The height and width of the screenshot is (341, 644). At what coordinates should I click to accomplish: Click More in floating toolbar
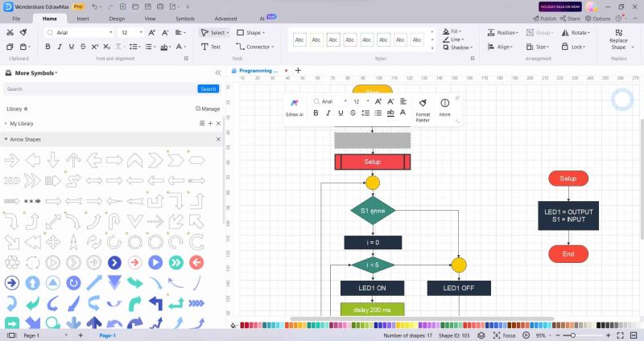click(x=445, y=108)
